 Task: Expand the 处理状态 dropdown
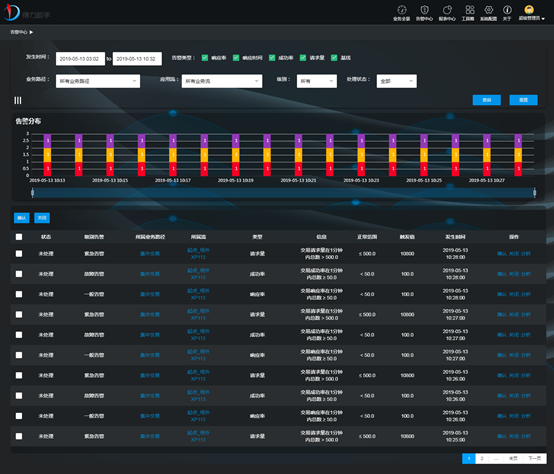[x=397, y=81]
